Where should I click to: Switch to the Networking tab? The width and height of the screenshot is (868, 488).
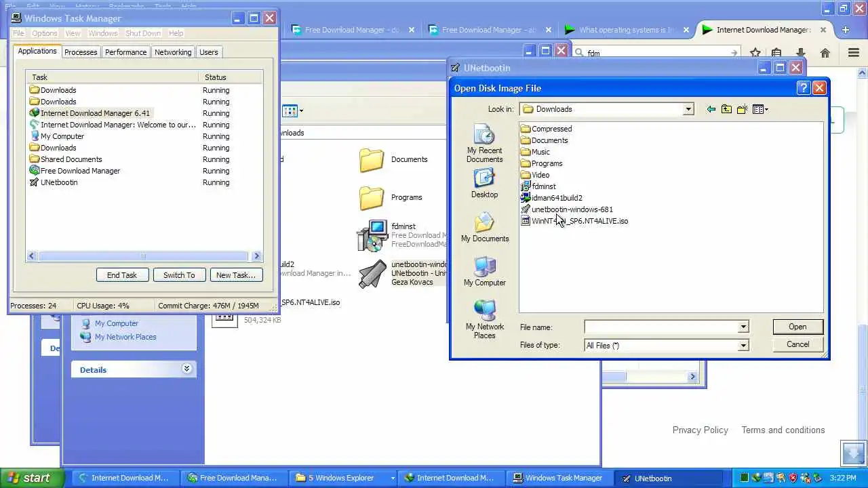173,52
